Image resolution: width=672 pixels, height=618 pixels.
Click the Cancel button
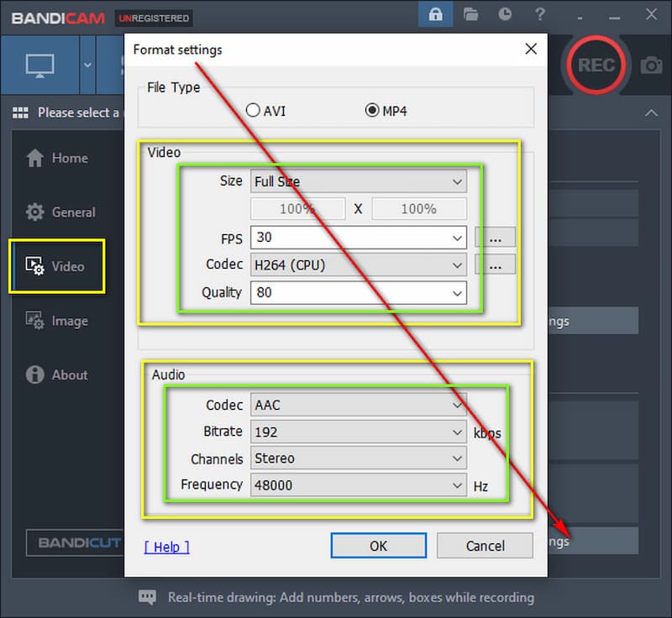pyautogui.click(x=485, y=546)
